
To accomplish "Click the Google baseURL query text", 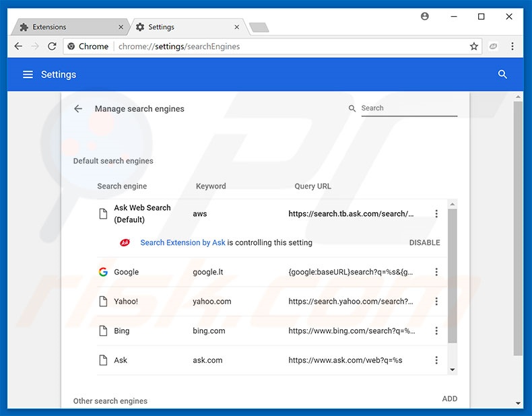I will tap(351, 272).
